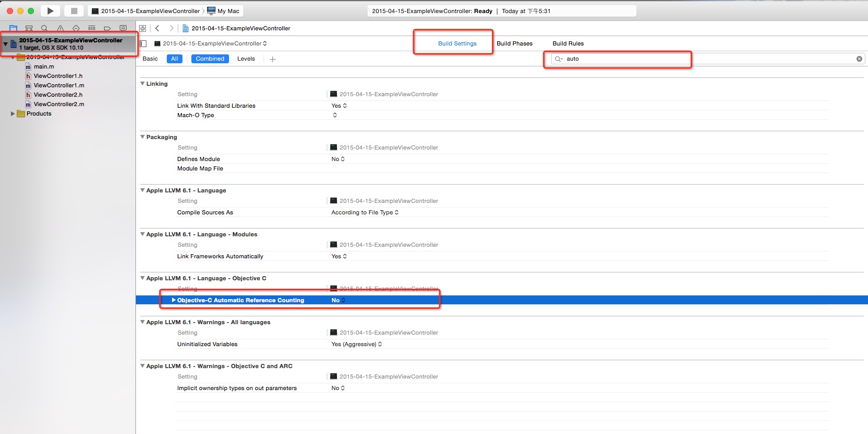868x434 pixels.
Task: Select Levels view mode
Action: [x=246, y=59]
